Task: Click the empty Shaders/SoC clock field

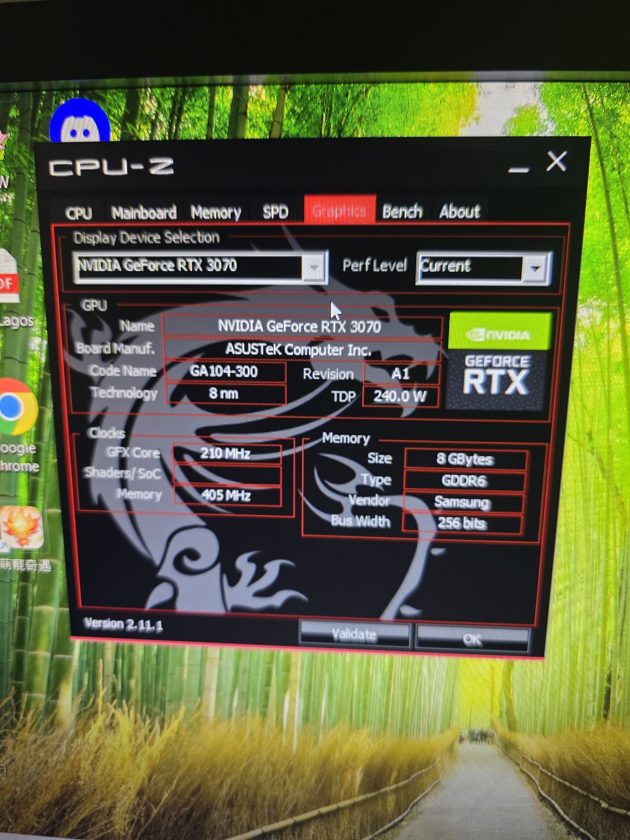Action: (227, 475)
